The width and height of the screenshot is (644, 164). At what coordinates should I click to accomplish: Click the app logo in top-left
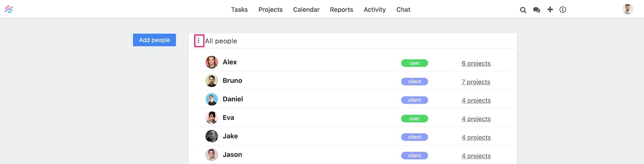click(9, 9)
